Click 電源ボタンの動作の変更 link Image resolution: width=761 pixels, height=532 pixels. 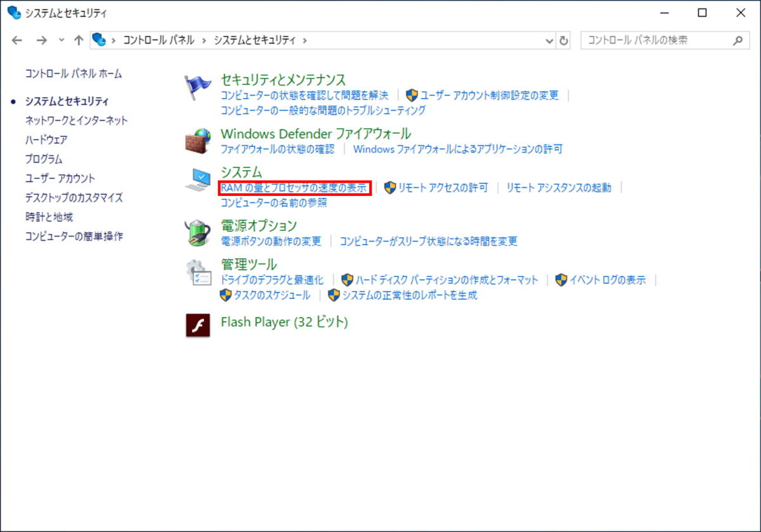tap(271, 241)
